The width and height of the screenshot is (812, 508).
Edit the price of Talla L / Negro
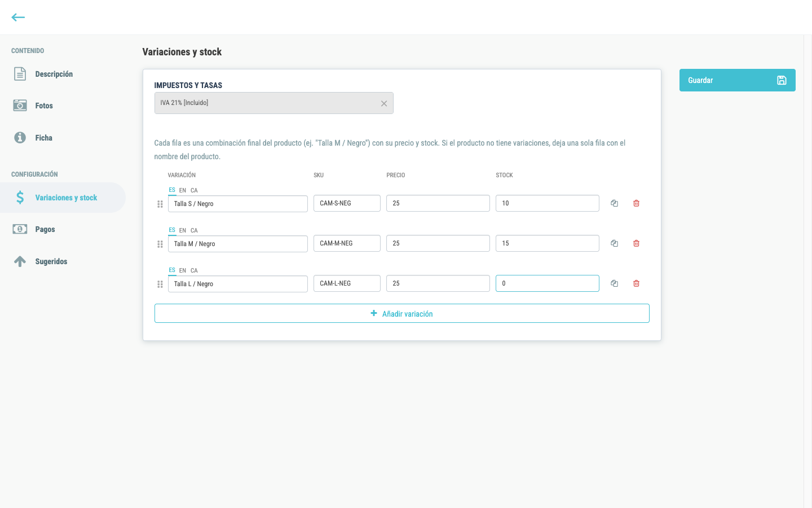tap(438, 283)
